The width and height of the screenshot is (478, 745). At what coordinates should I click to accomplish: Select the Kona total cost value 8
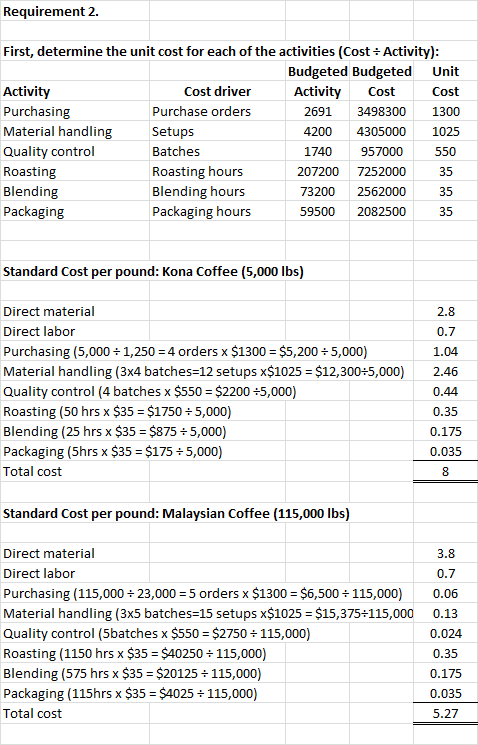pyautogui.click(x=445, y=471)
